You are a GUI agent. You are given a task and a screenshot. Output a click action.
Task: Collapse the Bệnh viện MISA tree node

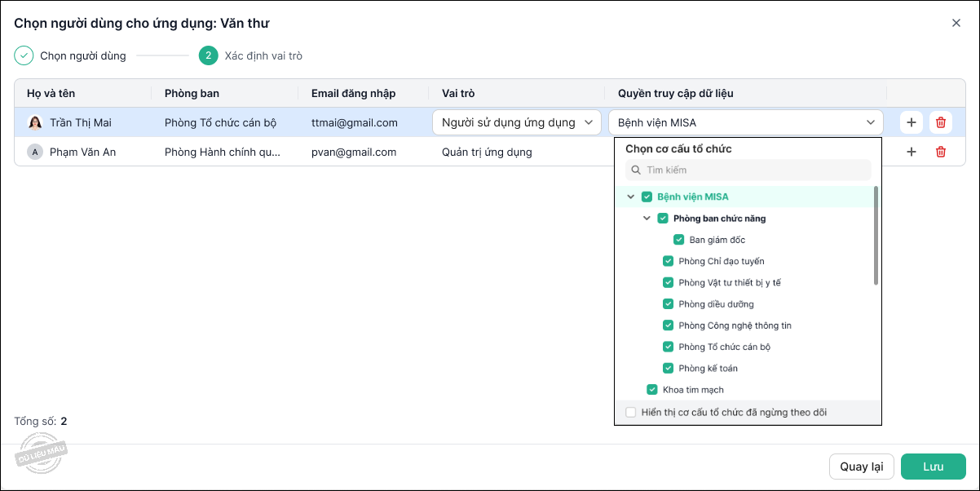tap(630, 197)
